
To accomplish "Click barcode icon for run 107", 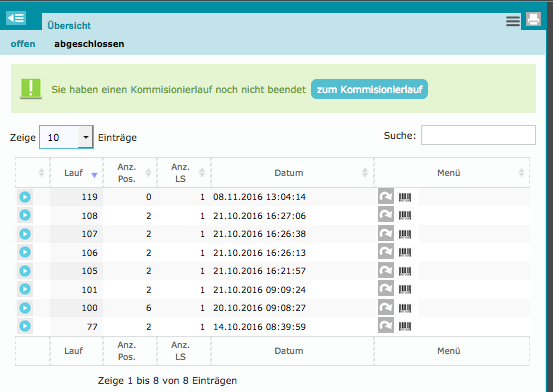I will pyautogui.click(x=405, y=234).
